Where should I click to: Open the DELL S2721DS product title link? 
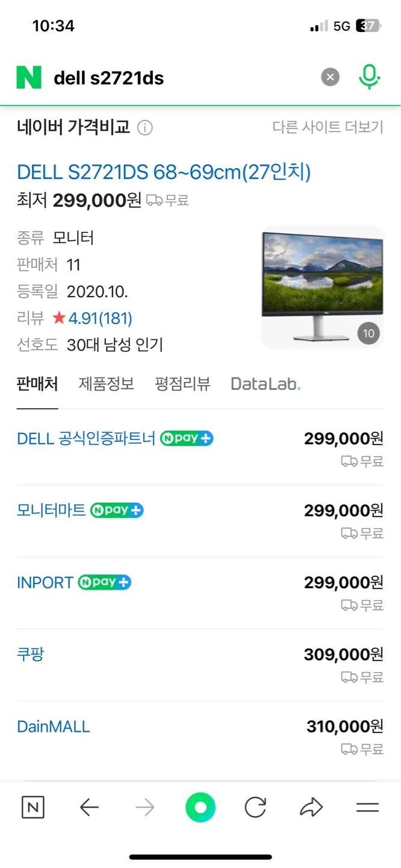[x=164, y=172]
